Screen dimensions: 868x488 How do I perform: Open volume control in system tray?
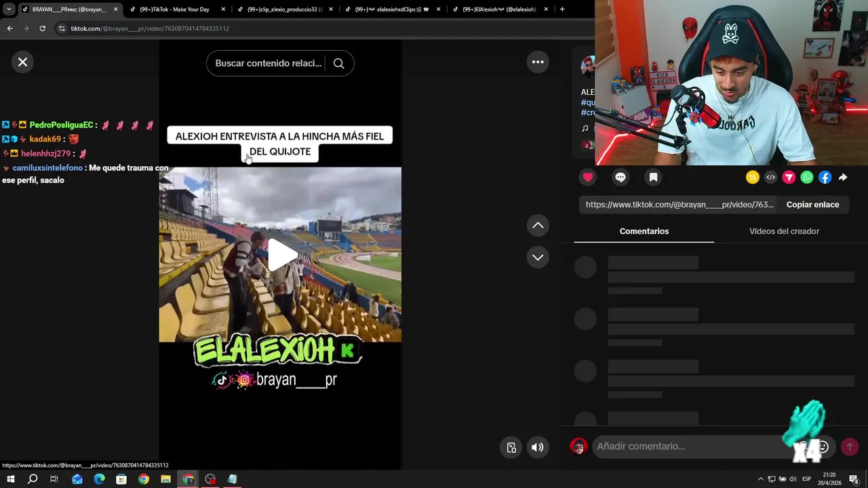[x=793, y=479]
